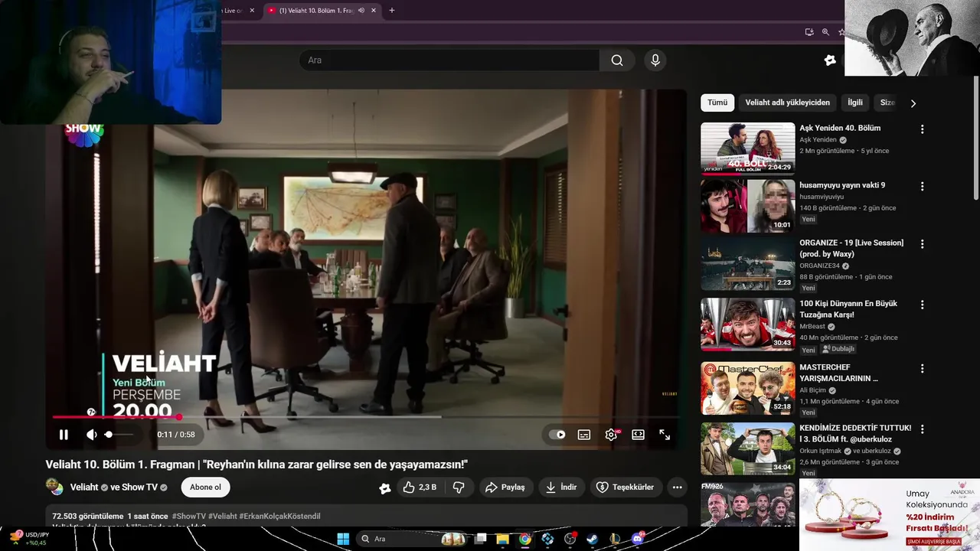Screen dimensions: 980x551
Task: Open the MrBeast 100 Kişi video title
Action: coord(848,309)
